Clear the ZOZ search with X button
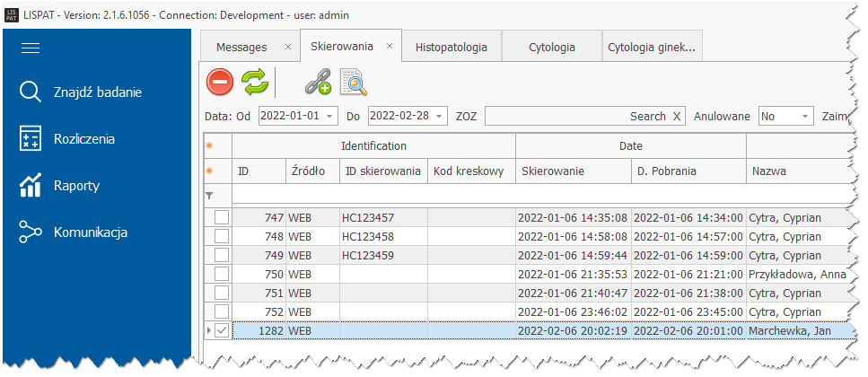This screenshot has width=868, height=377. [x=677, y=117]
